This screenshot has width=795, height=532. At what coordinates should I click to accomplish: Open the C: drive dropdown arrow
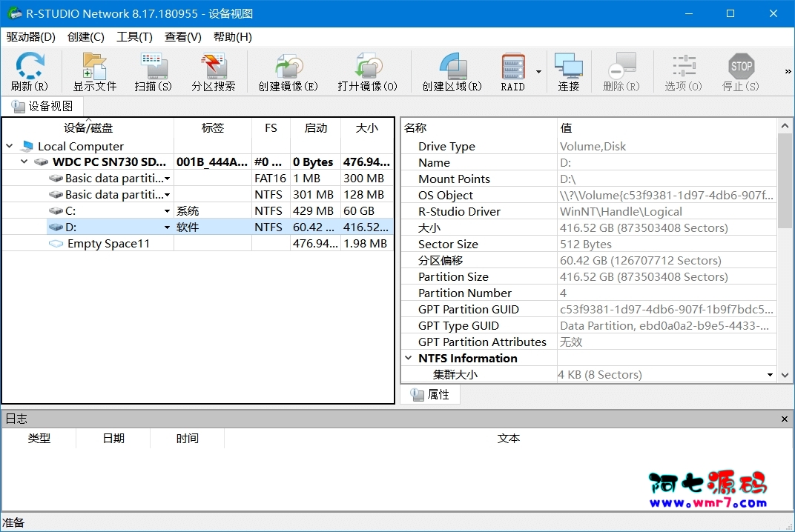point(168,211)
